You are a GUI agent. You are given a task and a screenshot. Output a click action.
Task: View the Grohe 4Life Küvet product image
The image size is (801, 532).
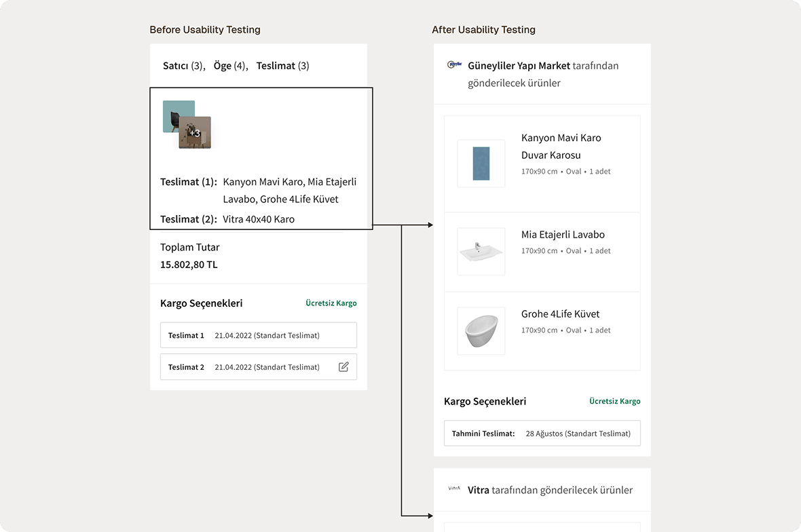[481, 330]
